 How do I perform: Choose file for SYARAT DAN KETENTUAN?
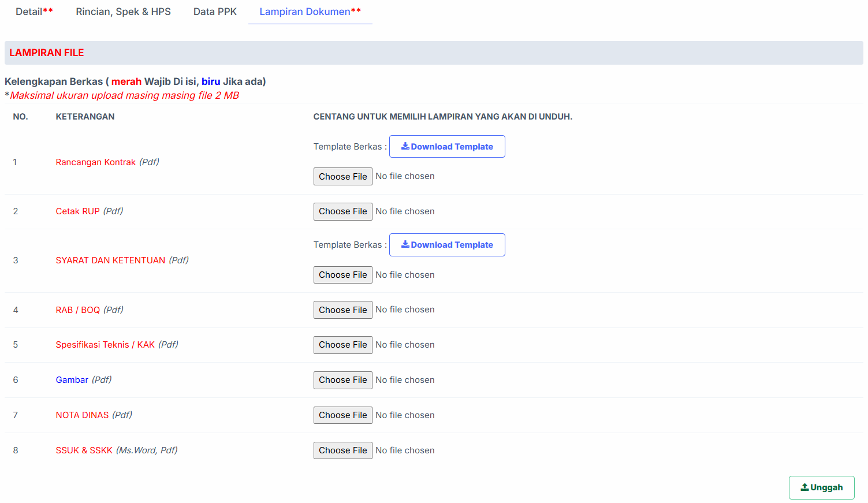click(x=342, y=275)
